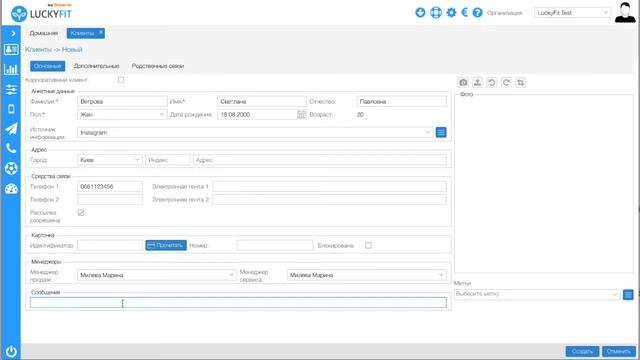Open the calendar picker for birth date
Screen dimensions: 640x360
point(301,115)
